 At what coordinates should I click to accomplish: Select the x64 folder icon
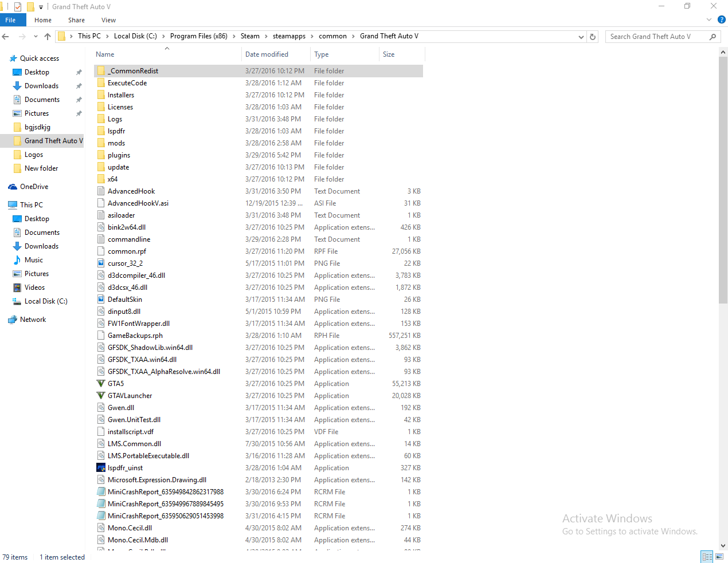[x=101, y=179]
